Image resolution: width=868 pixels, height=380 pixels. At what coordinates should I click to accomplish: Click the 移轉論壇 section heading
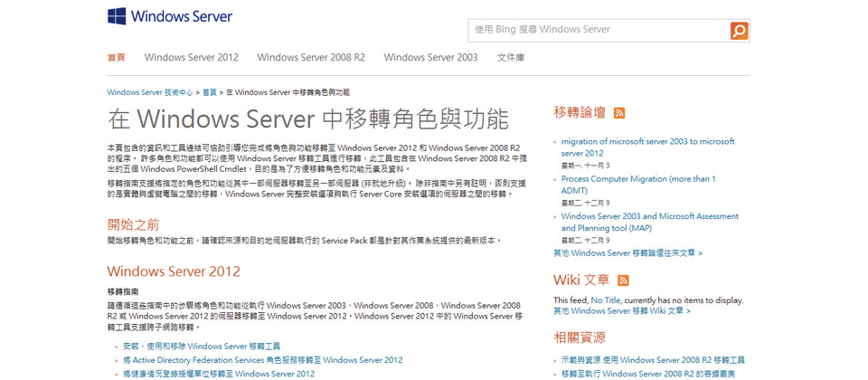click(x=580, y=112)
